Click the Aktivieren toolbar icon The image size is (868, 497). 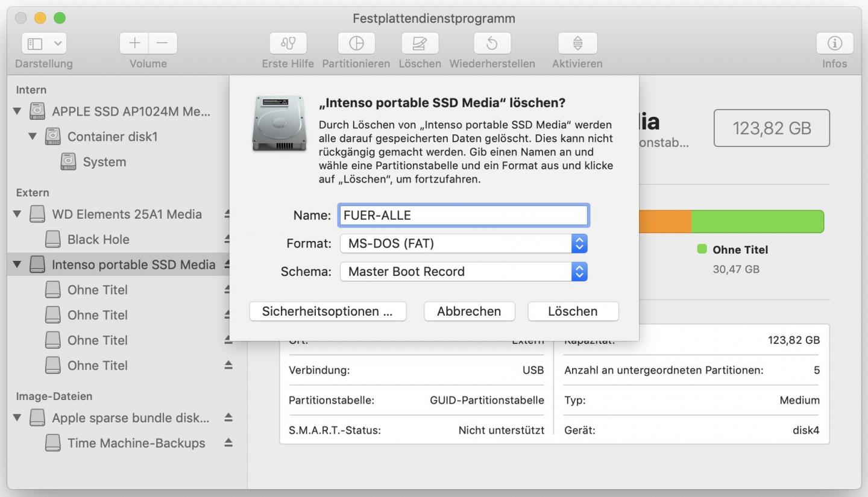point(577,44)
